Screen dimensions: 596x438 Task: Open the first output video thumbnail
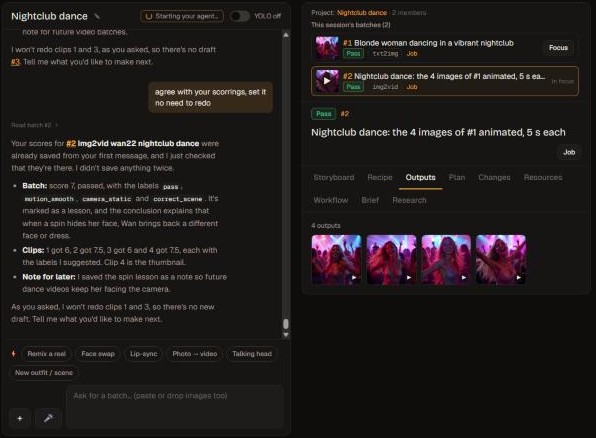[x=336, y=260]
